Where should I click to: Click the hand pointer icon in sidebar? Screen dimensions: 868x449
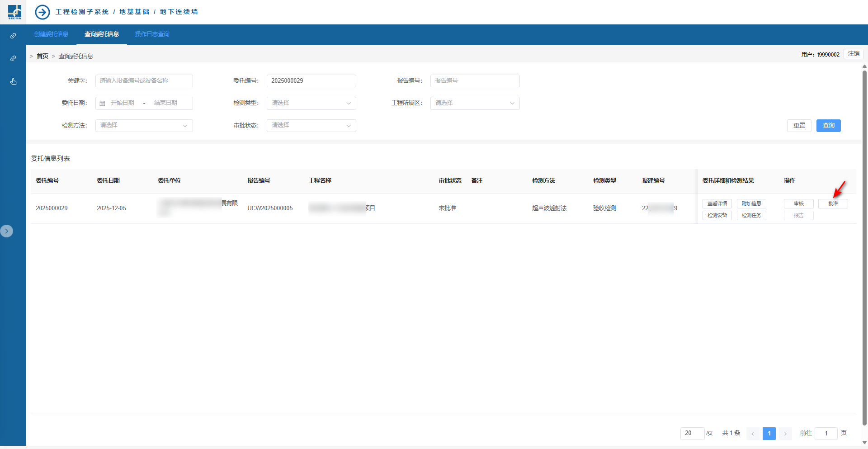pyautogui.click(x=13, y=81)
